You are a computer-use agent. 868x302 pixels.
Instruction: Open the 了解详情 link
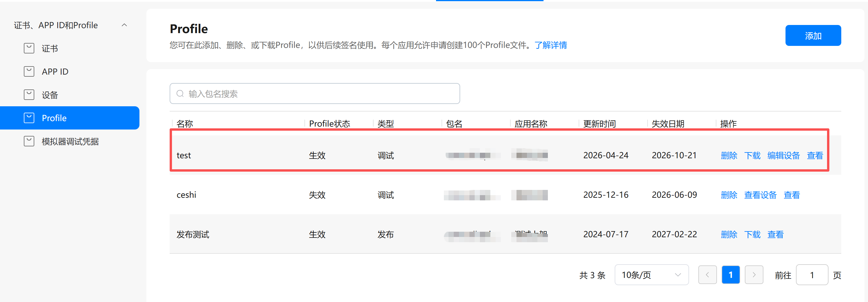tap(550, 45)
